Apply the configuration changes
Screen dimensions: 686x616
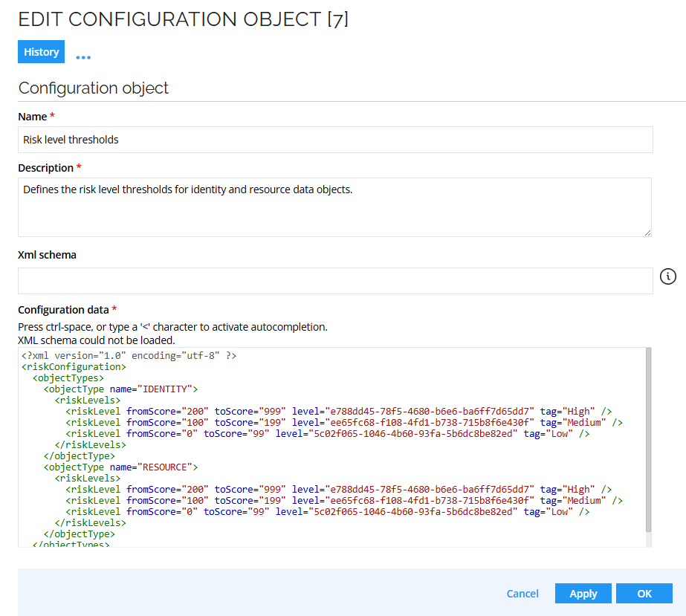[x=583, y=593]
